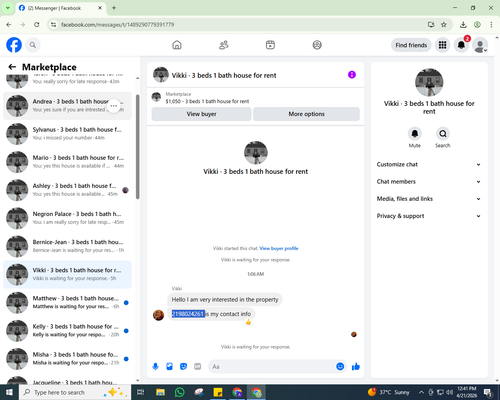Open the emoji picker in message box
This screenshot has width=500, height=400.
point(340,367)
